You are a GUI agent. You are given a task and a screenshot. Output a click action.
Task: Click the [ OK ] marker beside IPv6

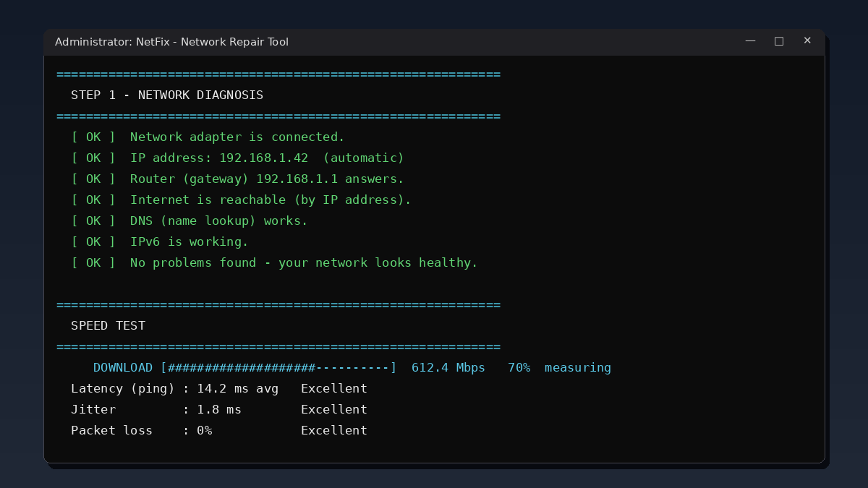pyautogui.click(x=93, y=242)
